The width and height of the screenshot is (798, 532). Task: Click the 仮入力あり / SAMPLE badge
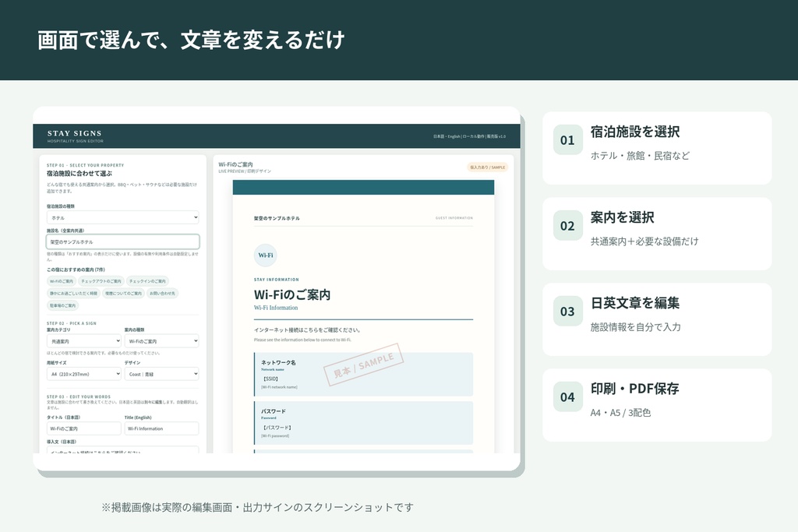[488, 167]
